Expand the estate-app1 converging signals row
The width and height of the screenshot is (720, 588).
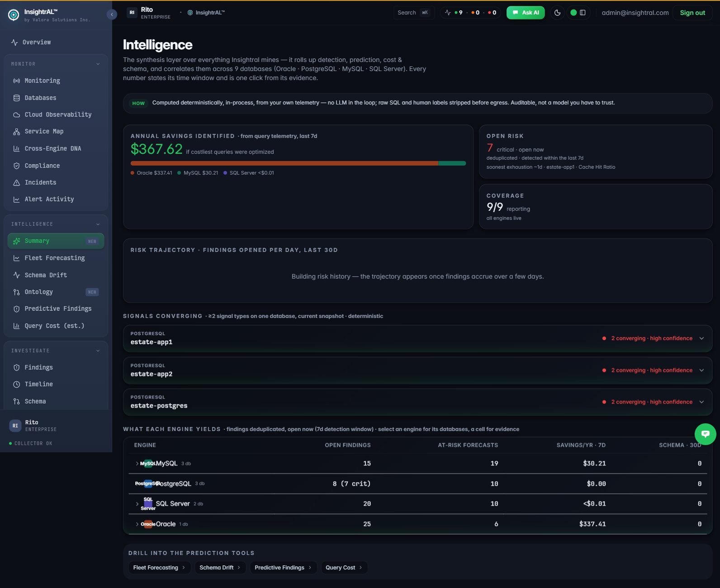[x=417, y=338]
